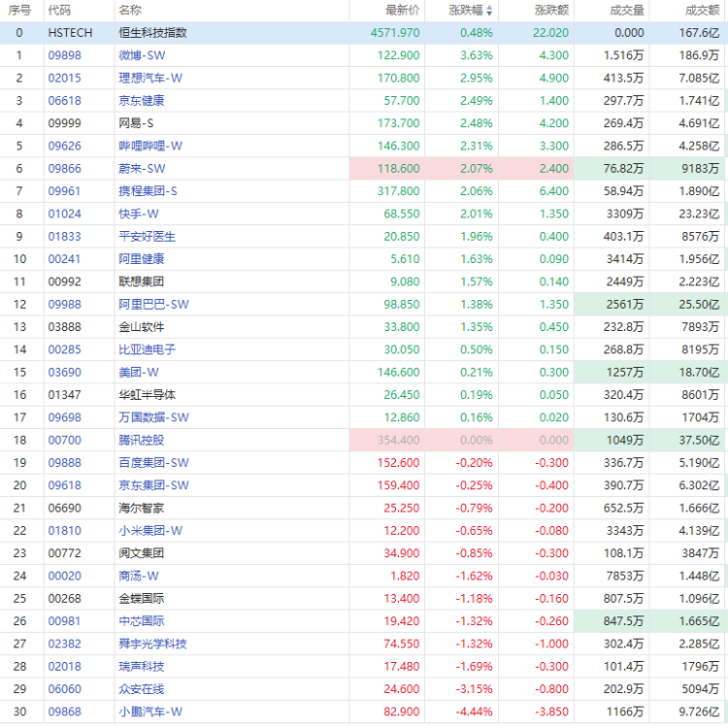
Task: Open 平安好医生 stock link
Action: click(x=148, y=236)
